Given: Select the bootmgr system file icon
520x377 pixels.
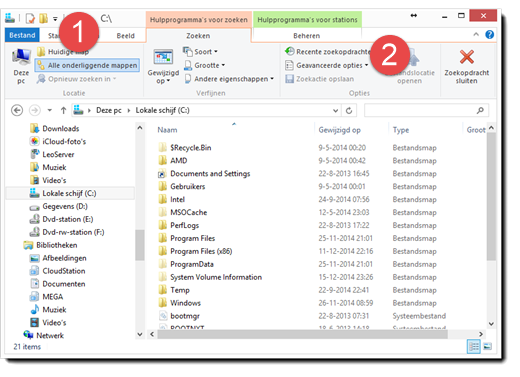Looking at the screenshot, I should (x=162, y=316).
